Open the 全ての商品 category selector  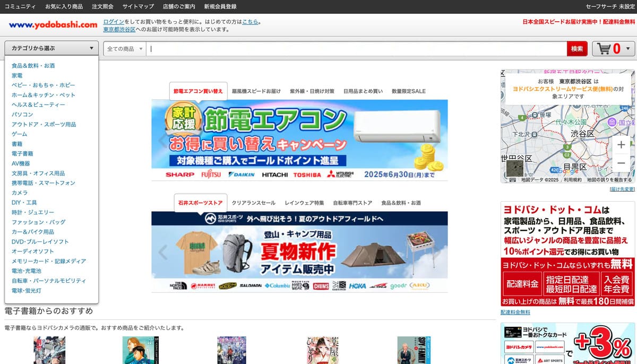(125, 49)
